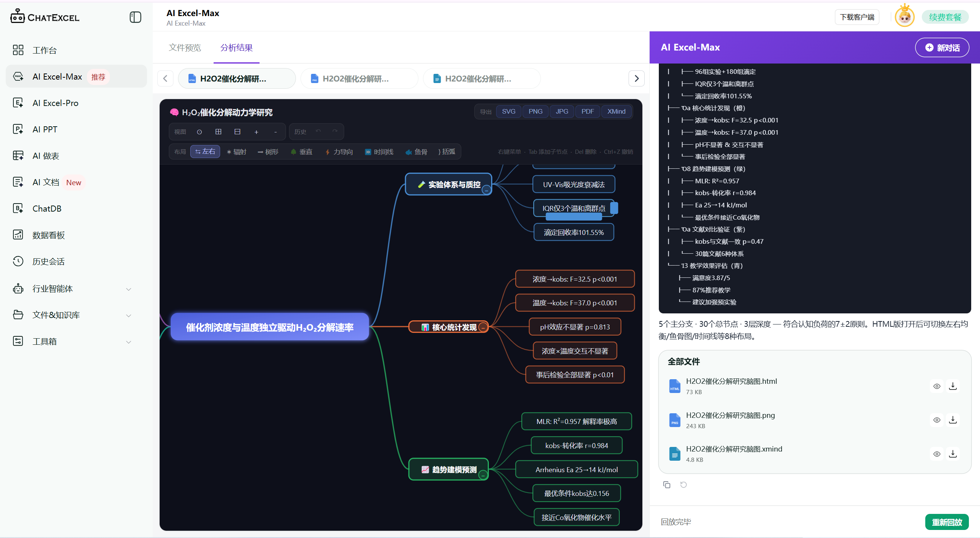Select the 时间线 timeline layout
The width and height of the screenshot is (980, 538).
(x=379, y=152)
